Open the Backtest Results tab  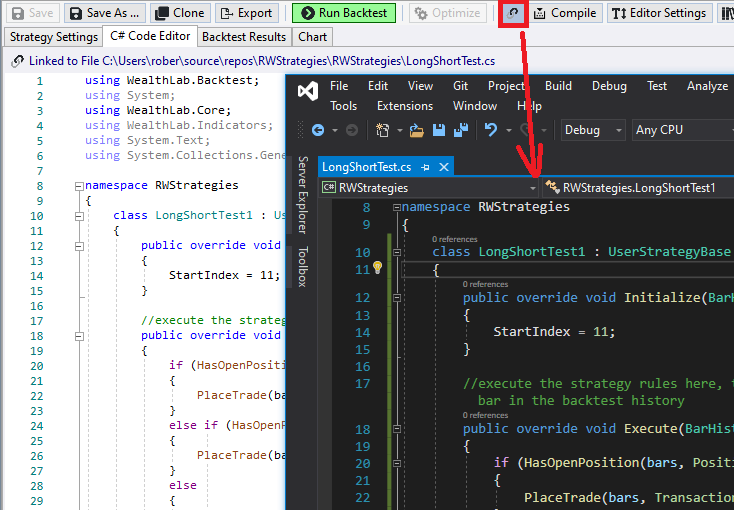pyautogui.click(x=244, y=37)
